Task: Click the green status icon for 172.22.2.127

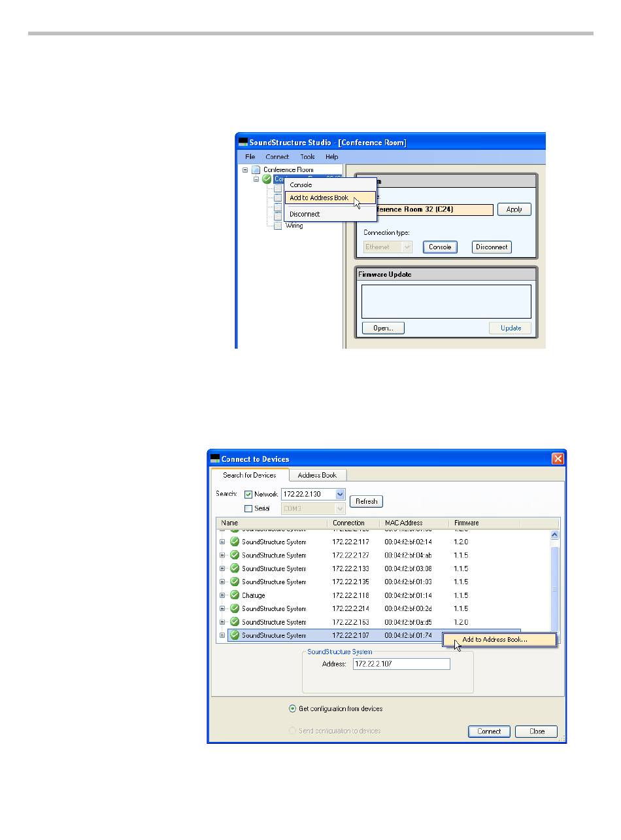Action: [234, 555]
